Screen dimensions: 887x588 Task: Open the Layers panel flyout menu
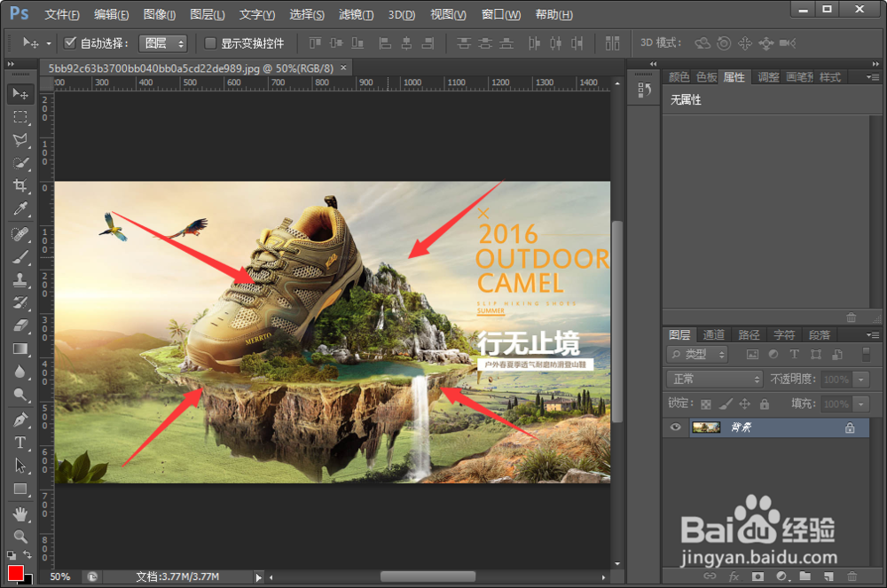(872, 334)
